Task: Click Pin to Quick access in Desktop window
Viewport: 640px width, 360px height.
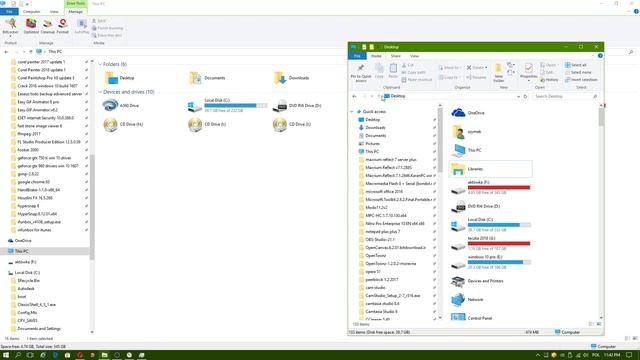Action: [361, 73]
